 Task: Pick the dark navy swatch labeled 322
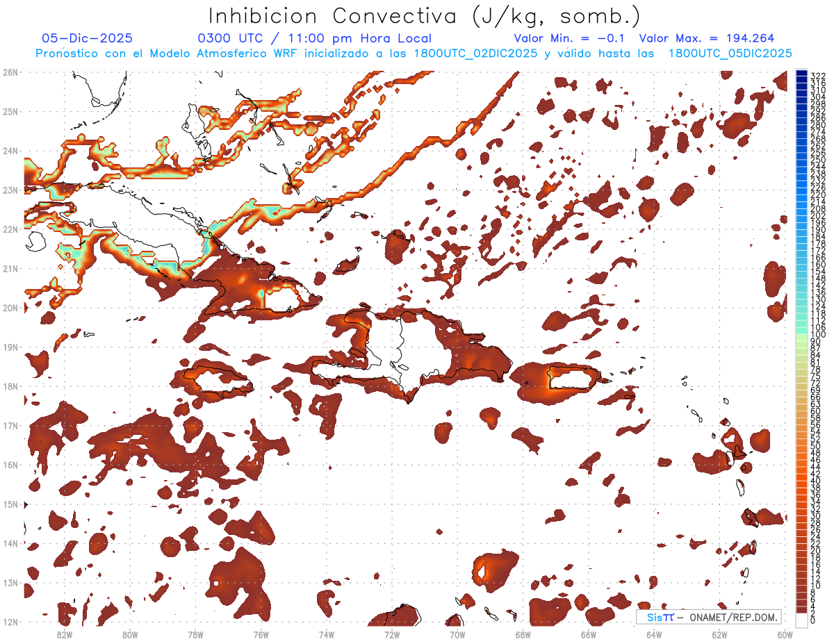click(802, 74)
